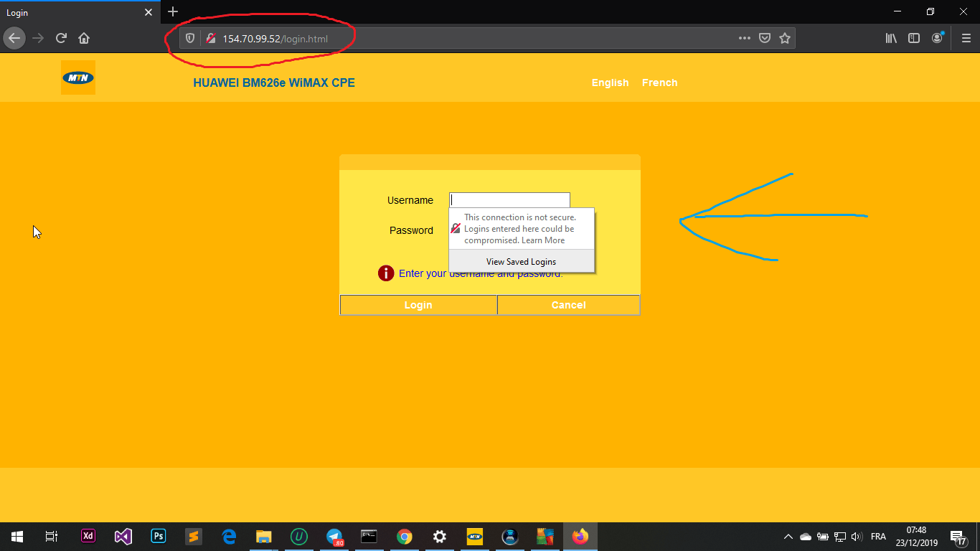Launch Sublime Text from taskbar

(x=193, y=537)
